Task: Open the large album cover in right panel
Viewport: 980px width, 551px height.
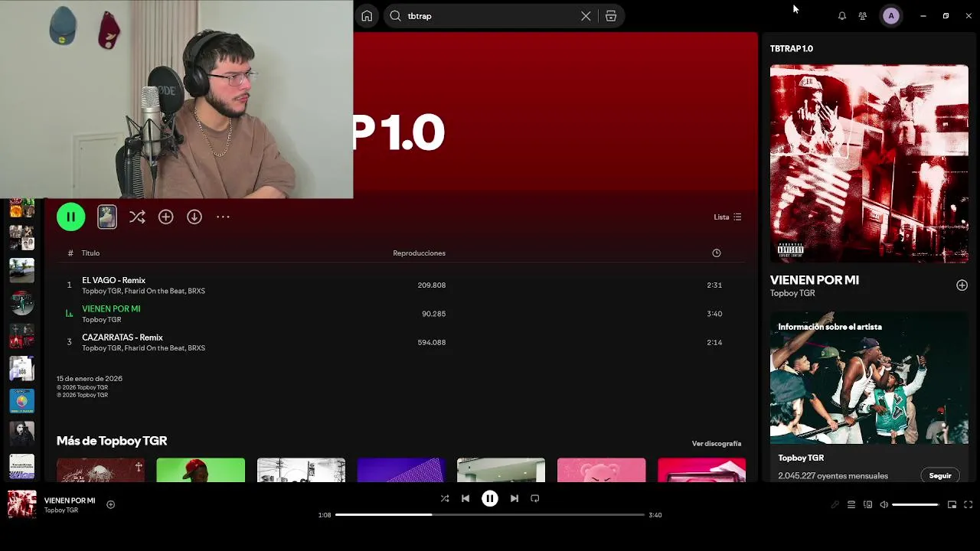Action: click(x=869, y=163)
